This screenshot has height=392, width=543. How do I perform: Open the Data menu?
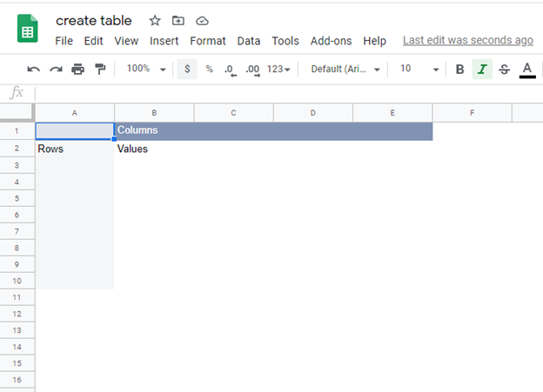point(249,41)
